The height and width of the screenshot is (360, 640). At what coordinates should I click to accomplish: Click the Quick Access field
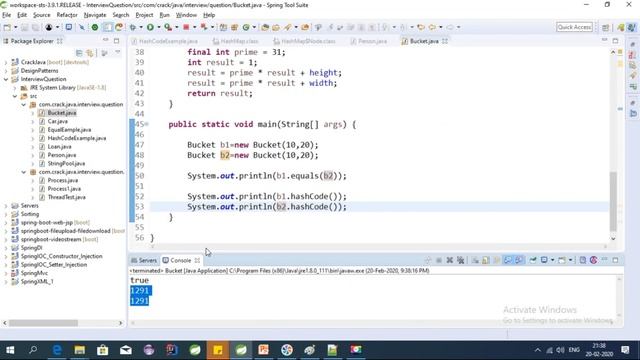pyautogui.click(x=574, y=27)
